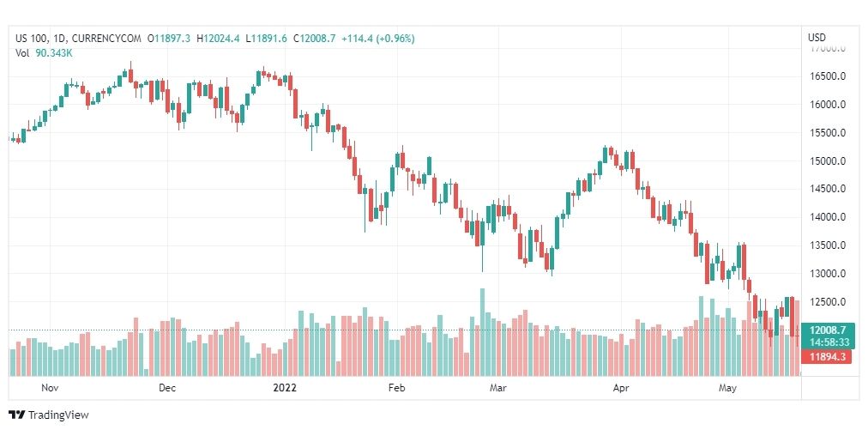Click the Apr label on time axis
868x430 pixels.
[622, 388]
